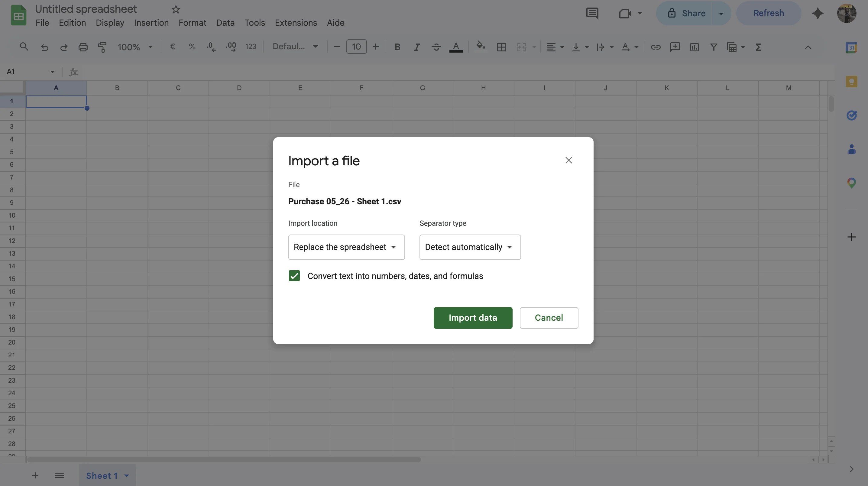The image size is (868, 486).
Task: Click the Share button
Action: (684, 14)
